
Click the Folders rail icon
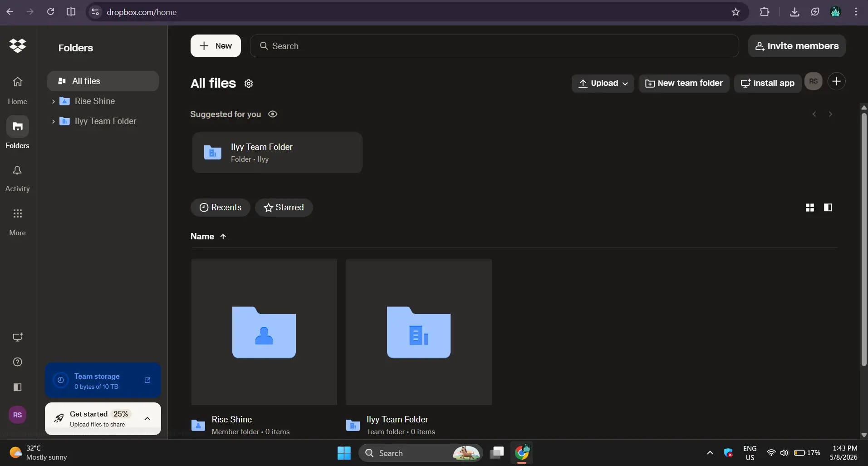(x=18, y=127)
